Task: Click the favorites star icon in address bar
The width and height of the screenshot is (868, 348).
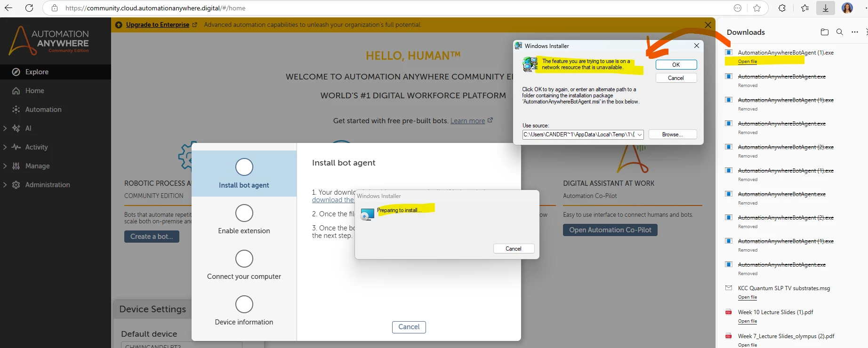Action: click(x=757, y=8)
